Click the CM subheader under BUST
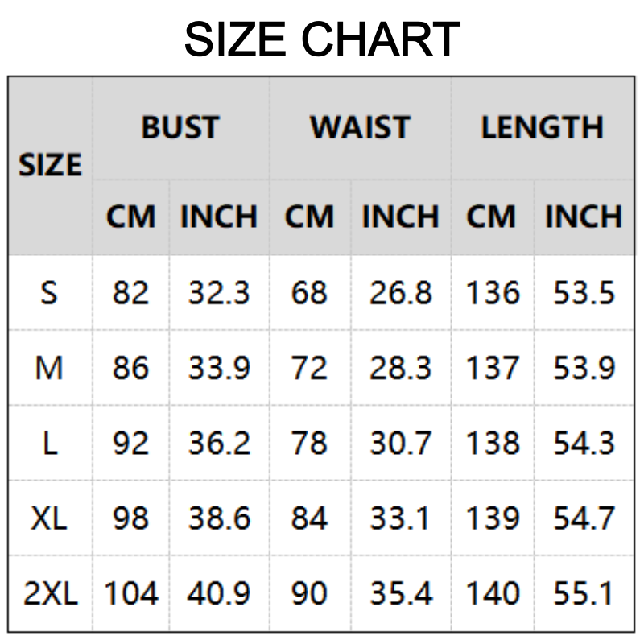 coord(130,217)
